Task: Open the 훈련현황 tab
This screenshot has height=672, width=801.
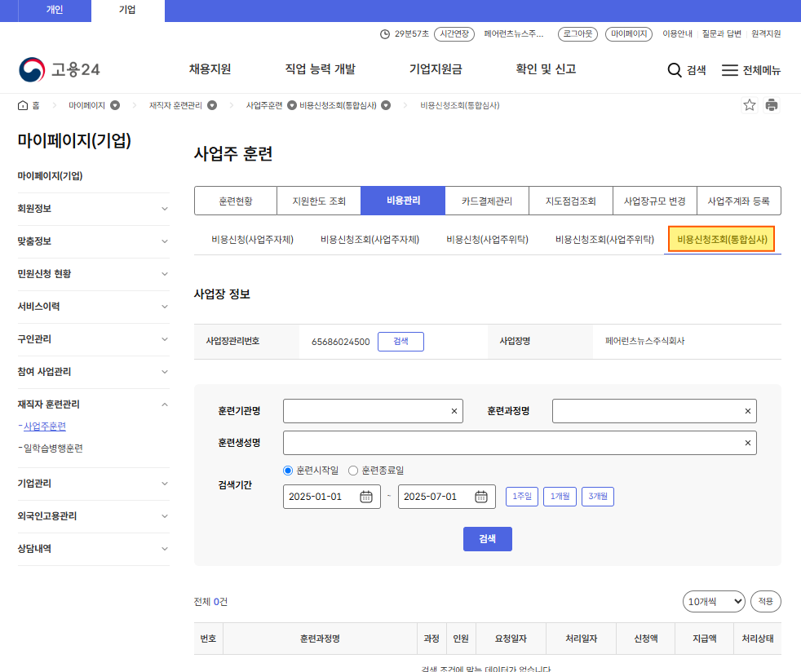Action: (236, 201)
